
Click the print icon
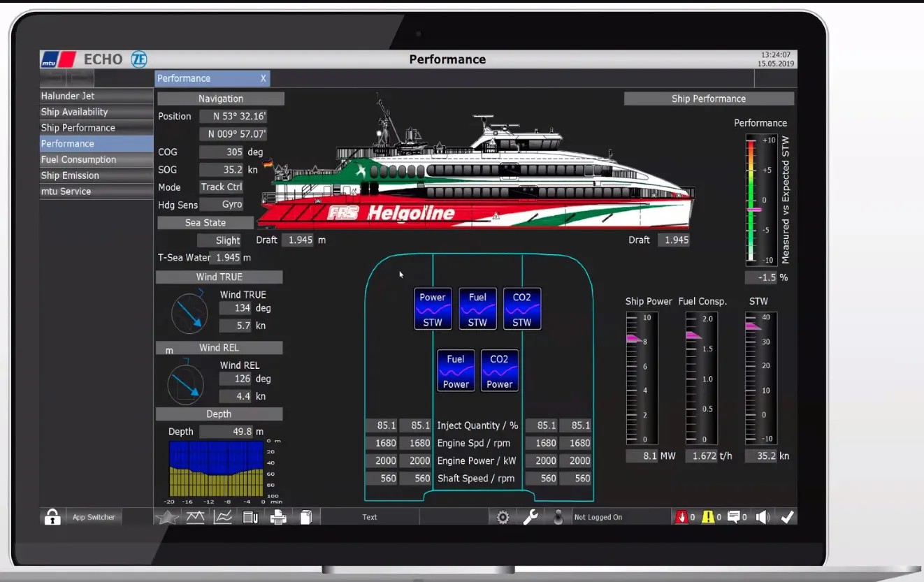pyautogui.click(x=278, y=517)
